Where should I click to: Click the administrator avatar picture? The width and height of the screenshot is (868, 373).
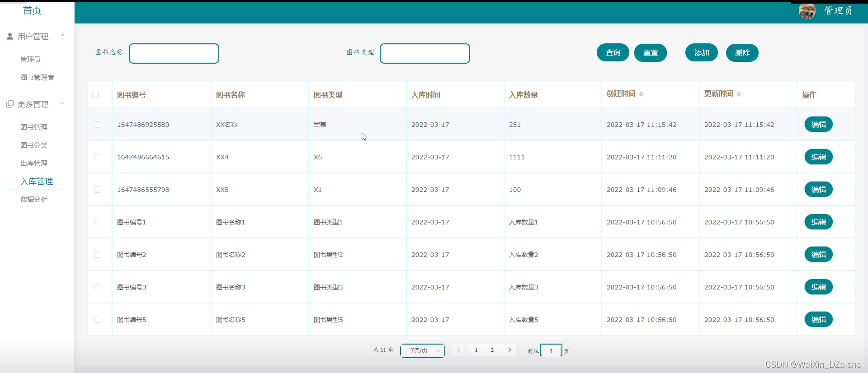pyautogui.click(x=807, y=11)
